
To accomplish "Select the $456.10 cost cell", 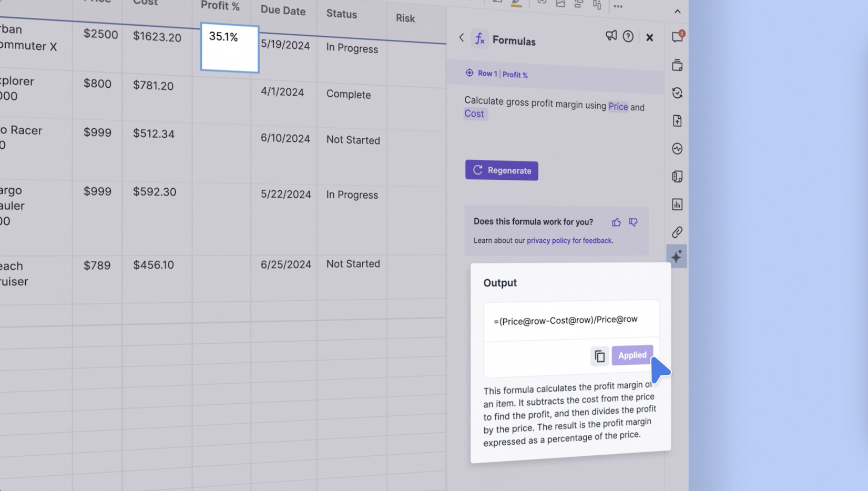I will click(157, 280).
